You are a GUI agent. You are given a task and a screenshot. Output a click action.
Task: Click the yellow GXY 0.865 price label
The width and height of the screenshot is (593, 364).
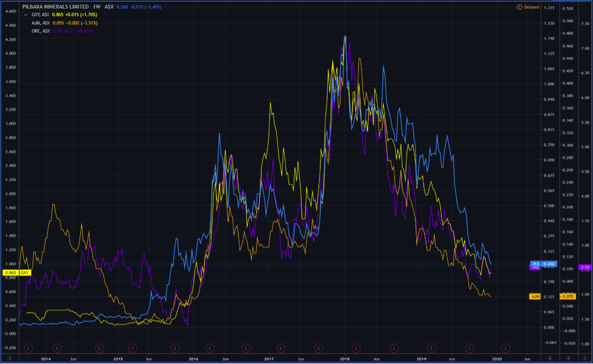(17, 273)
